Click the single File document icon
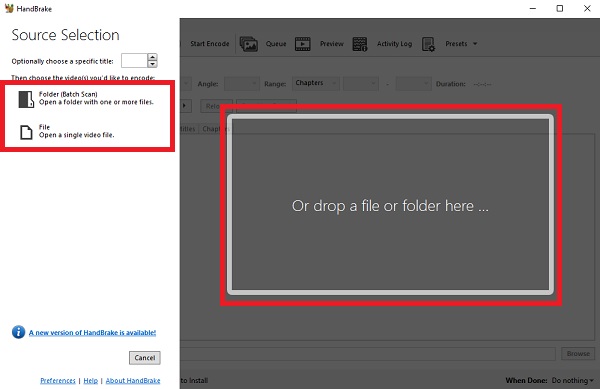 click(26, 132)
